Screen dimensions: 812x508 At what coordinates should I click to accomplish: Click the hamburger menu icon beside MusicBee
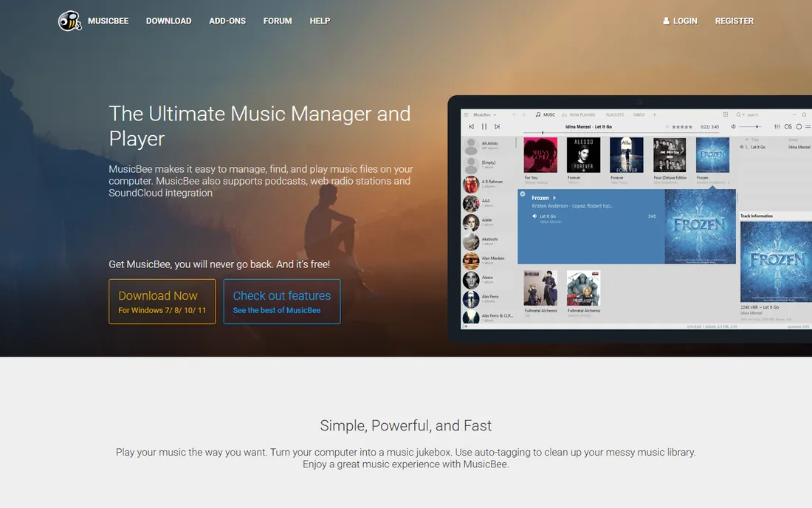466,114
